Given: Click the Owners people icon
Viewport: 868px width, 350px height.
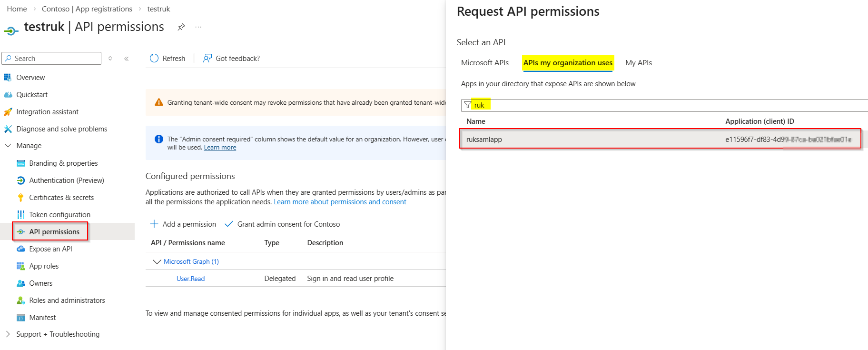Looking at the screenshot, I should (21, 283).
